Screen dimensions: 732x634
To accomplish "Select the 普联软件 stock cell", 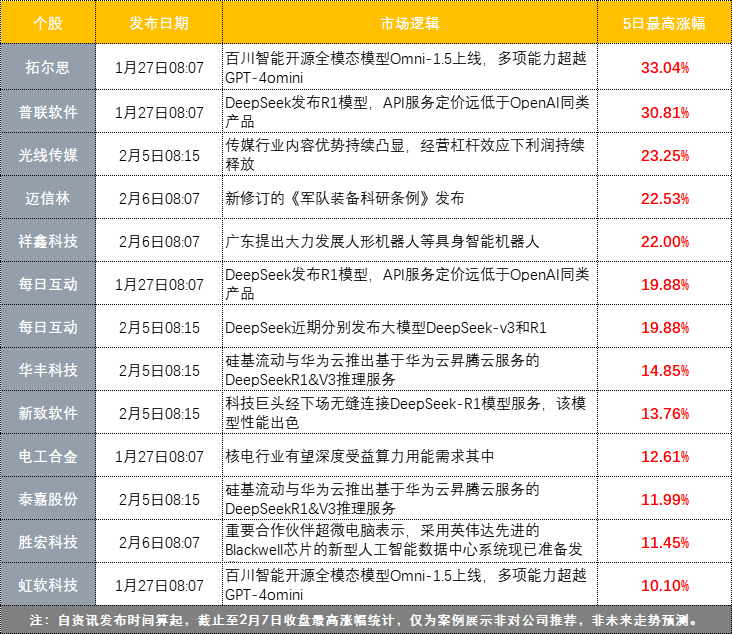I will coord(48,112).
